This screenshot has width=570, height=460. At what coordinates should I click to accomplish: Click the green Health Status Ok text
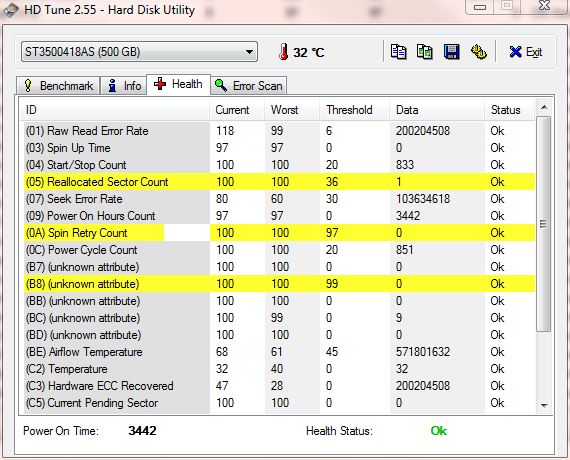tap(438, 431)
